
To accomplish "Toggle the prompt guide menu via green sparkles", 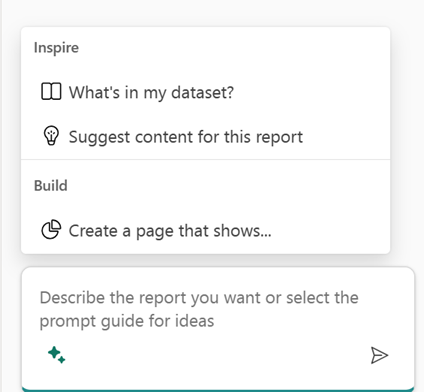I will coord(56,355).
